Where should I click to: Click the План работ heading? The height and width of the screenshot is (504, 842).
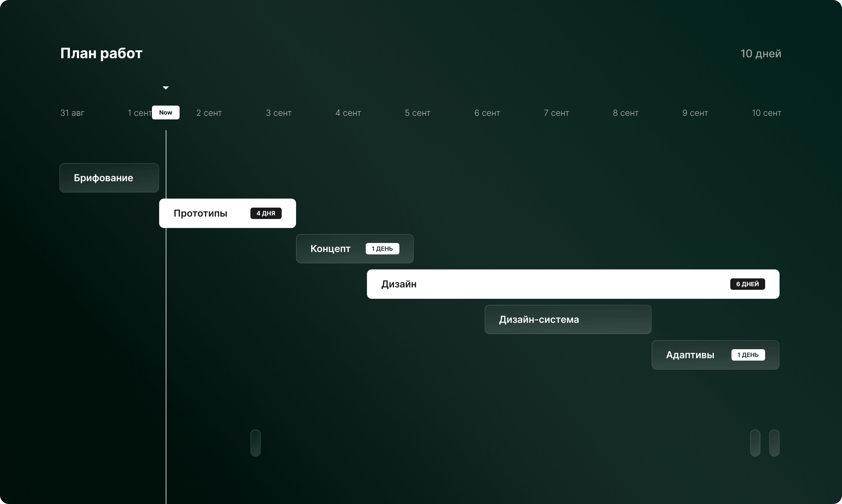click(x=101, y=53)
